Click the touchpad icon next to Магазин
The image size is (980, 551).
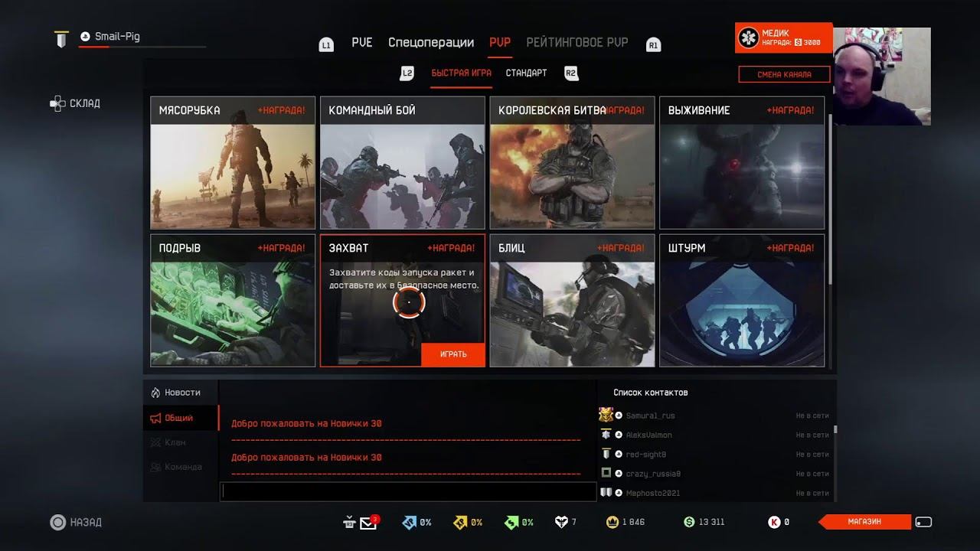point(923,522)
